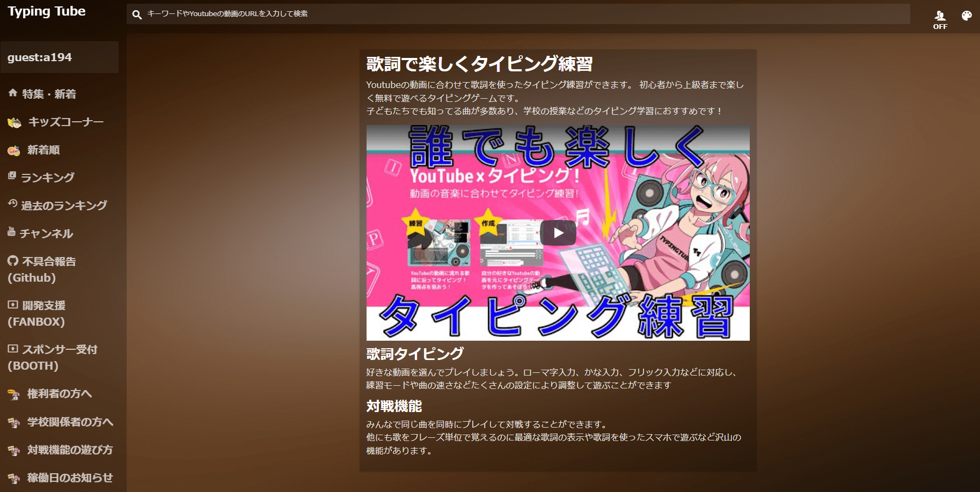Click the icon beside 学校関係者の方へ
This screenshot has height=492, width=980.
click(x=14, y=423)
